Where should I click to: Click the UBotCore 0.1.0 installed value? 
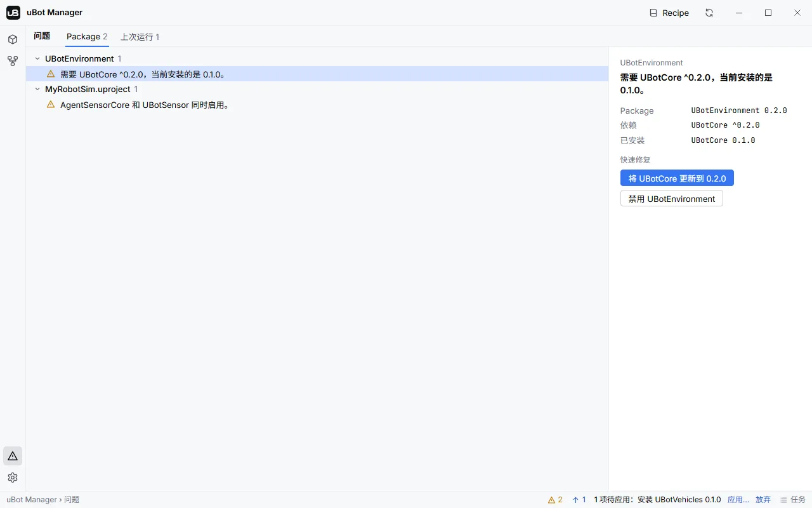[723, 140]
